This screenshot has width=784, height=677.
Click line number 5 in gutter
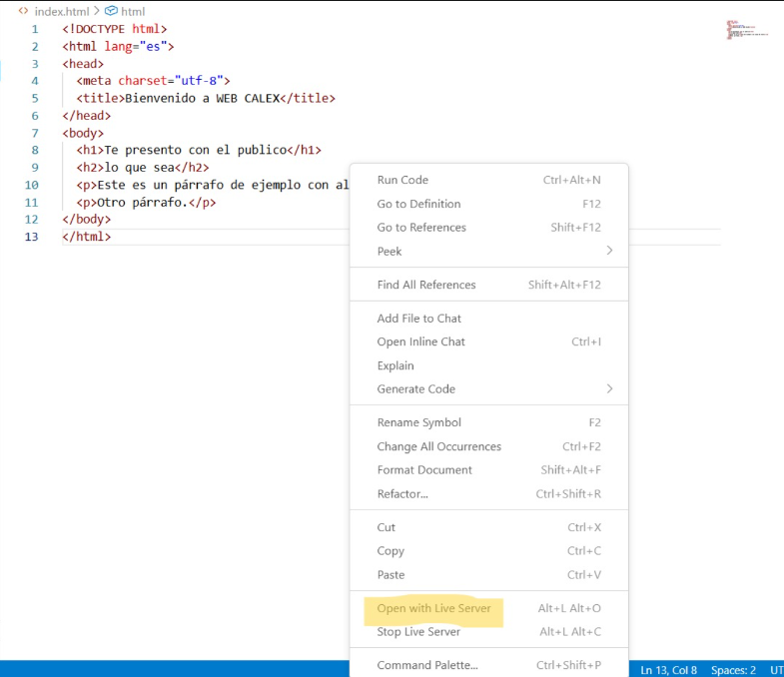pos(35,98)
